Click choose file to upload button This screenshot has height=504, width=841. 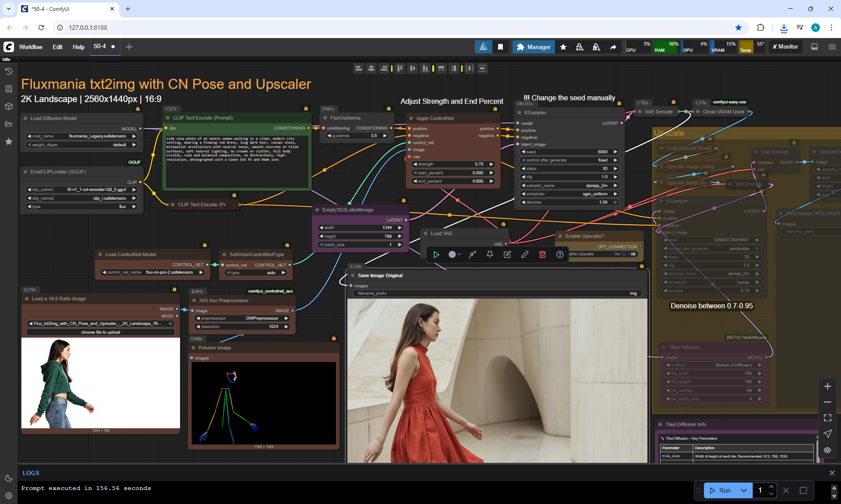pyautogui.click(x=101, y=332)
